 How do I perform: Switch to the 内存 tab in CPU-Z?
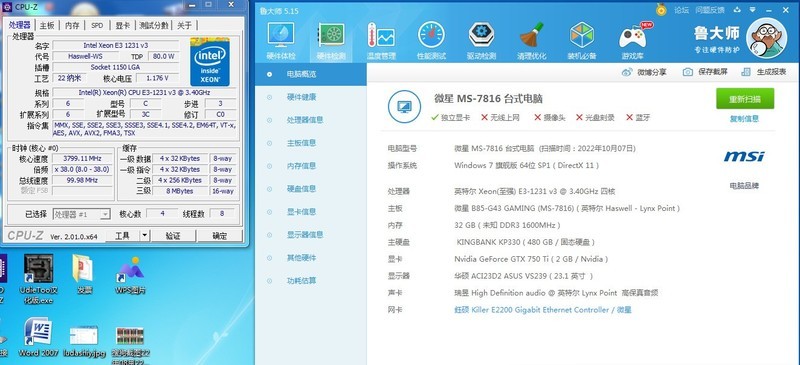[72, 25]
